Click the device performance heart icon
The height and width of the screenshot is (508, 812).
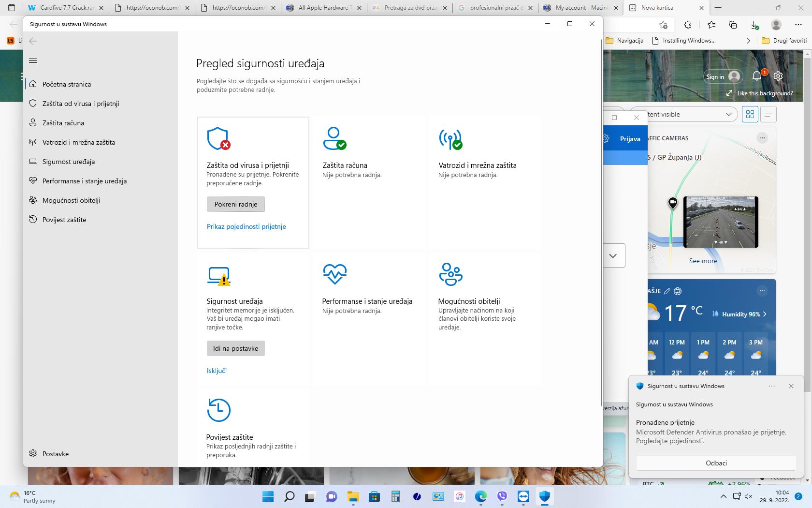point(334,274)
